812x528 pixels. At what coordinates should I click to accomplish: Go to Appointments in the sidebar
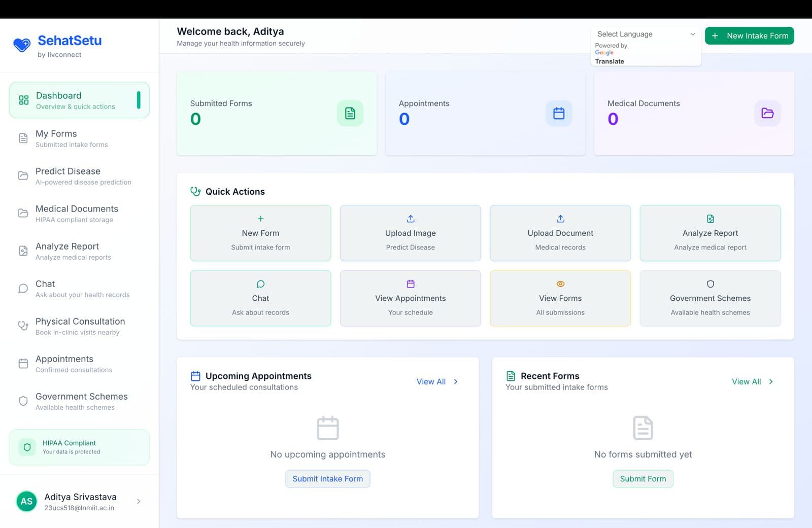(x=79, y=363)
